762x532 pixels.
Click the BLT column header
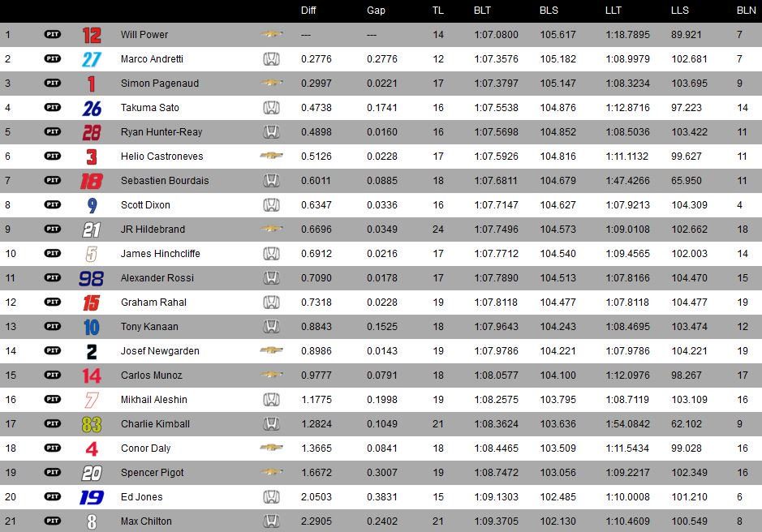pos(482,11)
